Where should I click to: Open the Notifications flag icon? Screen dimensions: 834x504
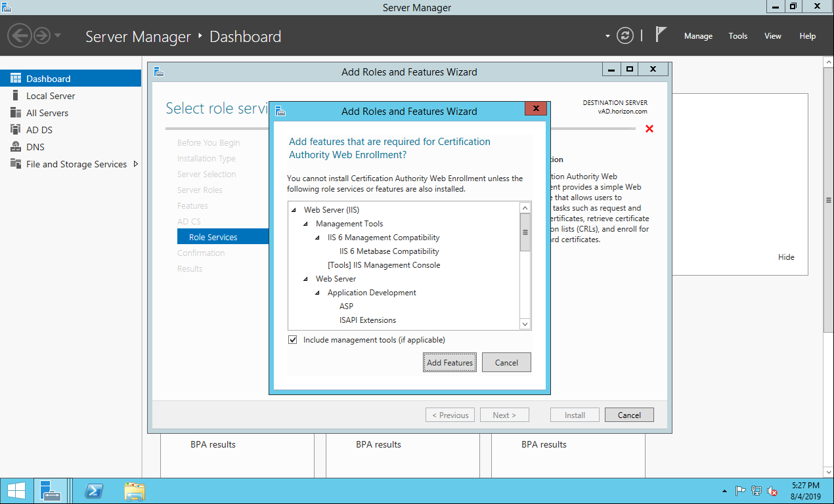661,35
